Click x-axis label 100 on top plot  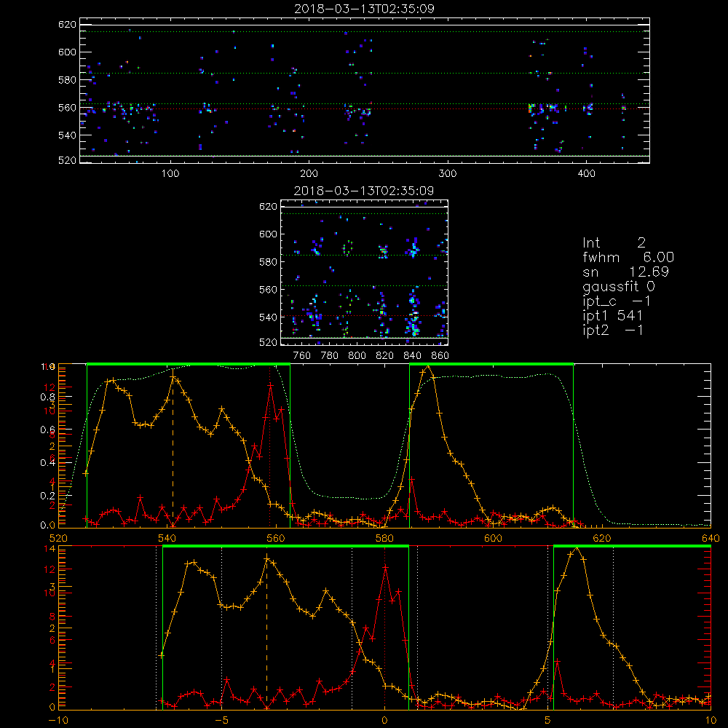(x=170, y=174)
